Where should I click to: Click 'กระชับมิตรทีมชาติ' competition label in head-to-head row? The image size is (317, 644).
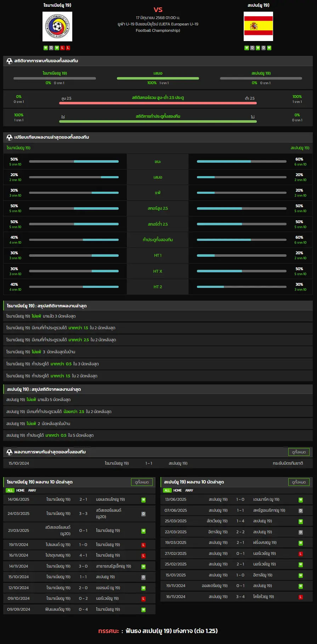tap(288, 463)
